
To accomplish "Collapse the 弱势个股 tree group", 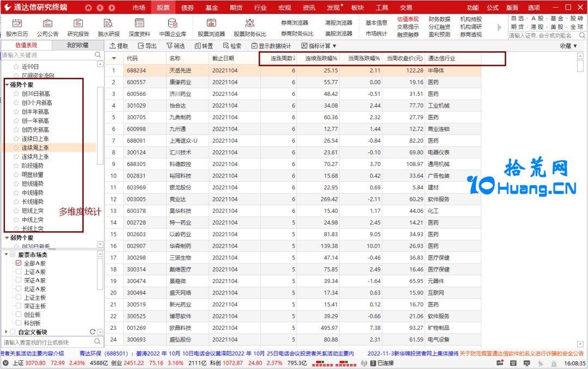I will (7, 238).
